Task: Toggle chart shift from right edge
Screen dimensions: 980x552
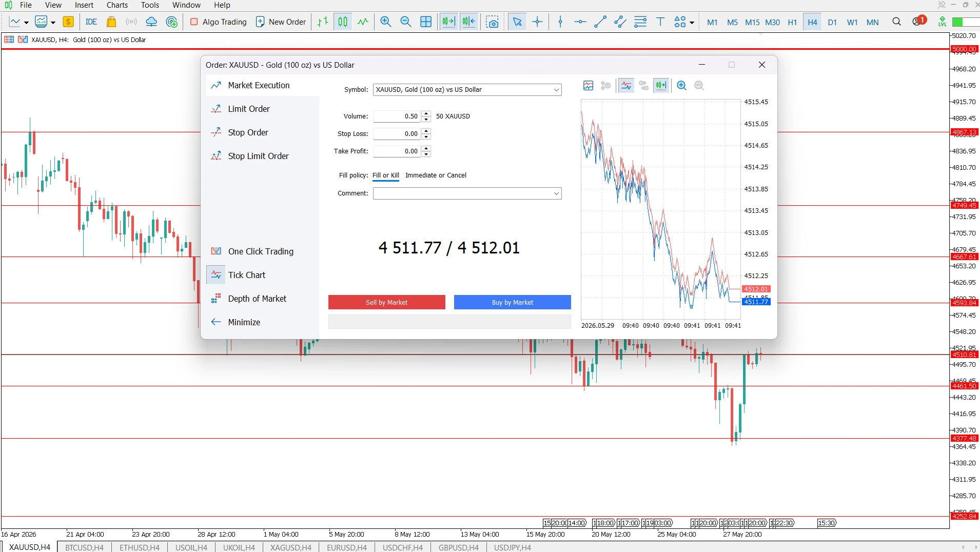Action: click(x=468, y=22)
